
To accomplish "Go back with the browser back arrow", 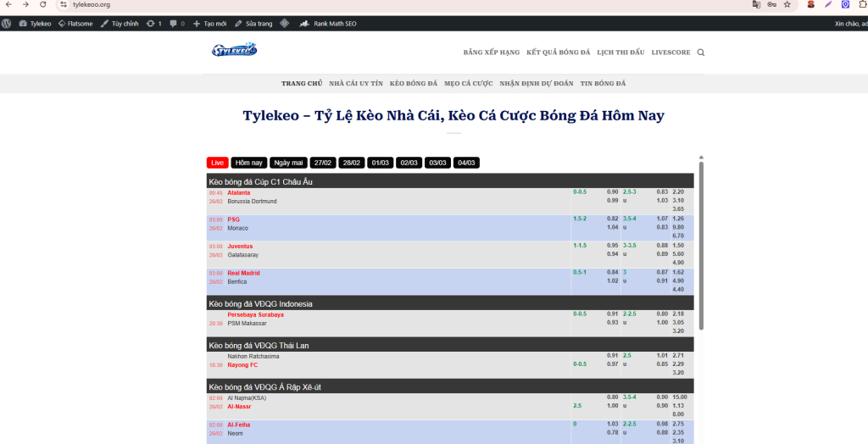I will pos(8,4).
